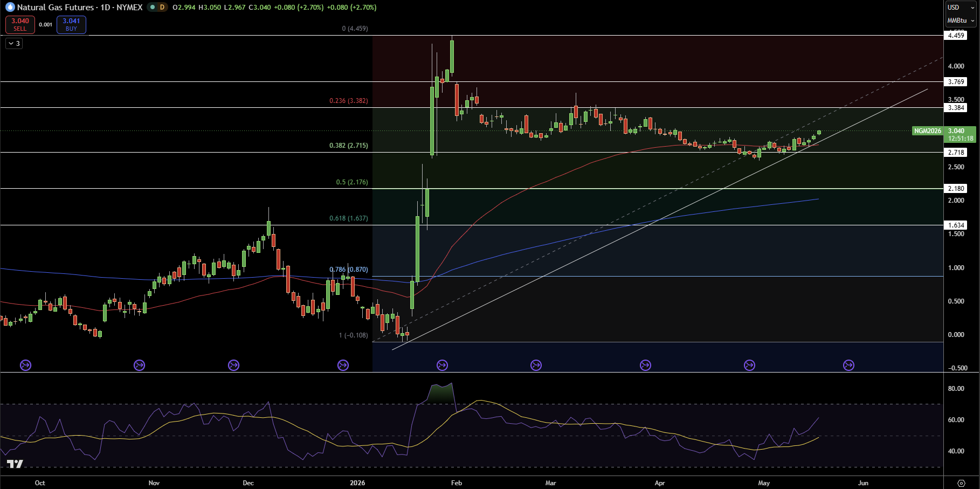Open the MMBtu unit dropdown

[961, 20]
